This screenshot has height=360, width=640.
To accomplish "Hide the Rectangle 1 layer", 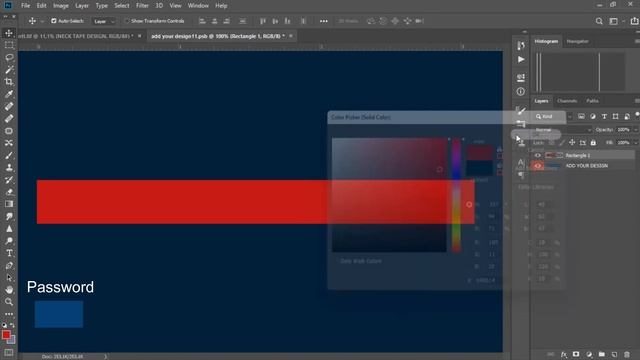I will click(538, 155).
